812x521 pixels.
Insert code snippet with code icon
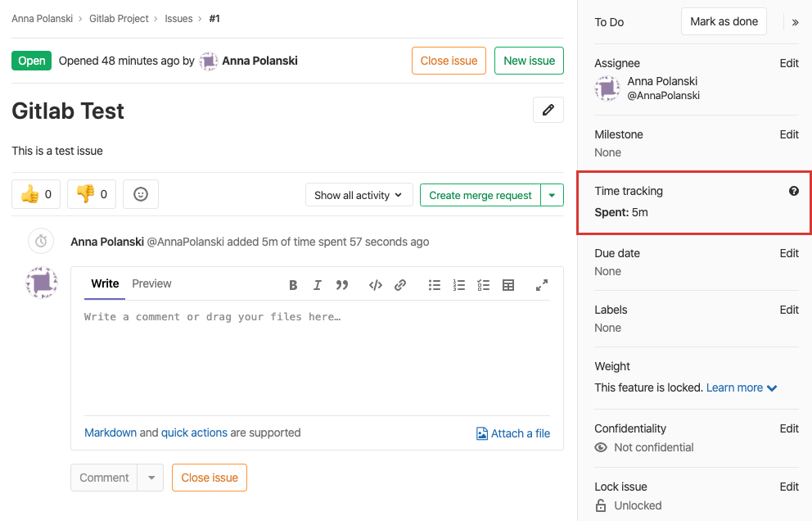point(376,285)
